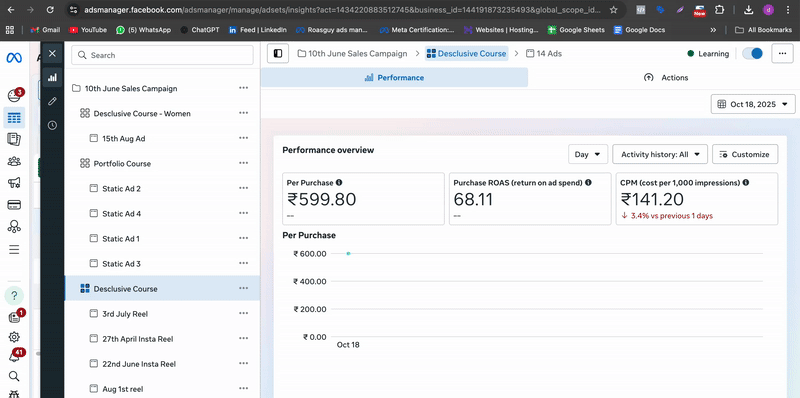Open the Events Manager icon in left rail
The height and width of the screenshot is (398, 800).
coord(14,227)
